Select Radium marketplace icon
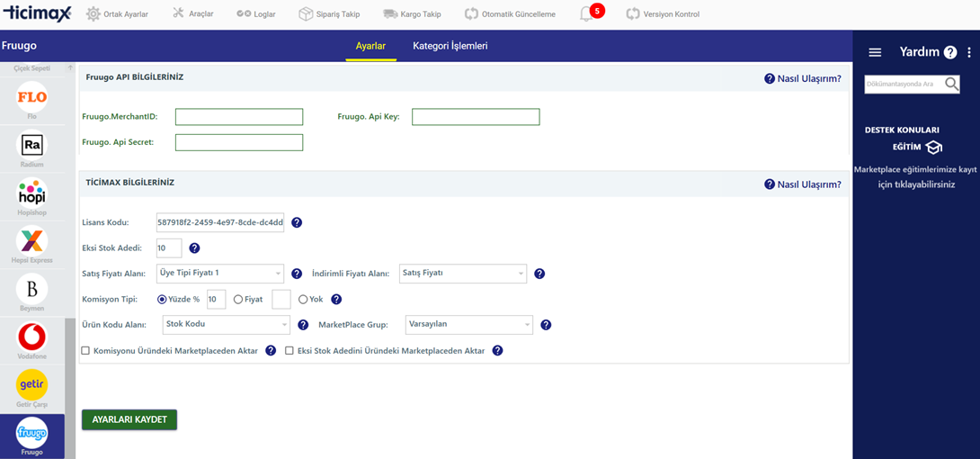 [x=31, y=145]
